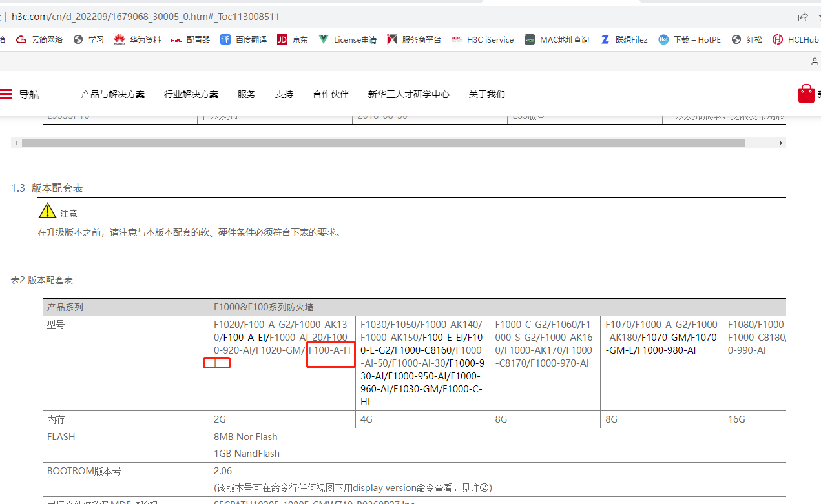Open 产品与解决方案 menu
This screenshot has width=821, height=504.
[113, 94]
